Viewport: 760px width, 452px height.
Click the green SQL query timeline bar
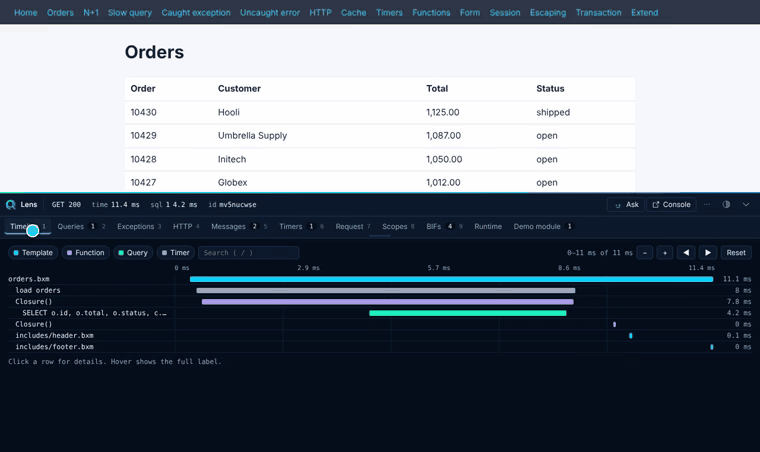click(x=468, y=313)
